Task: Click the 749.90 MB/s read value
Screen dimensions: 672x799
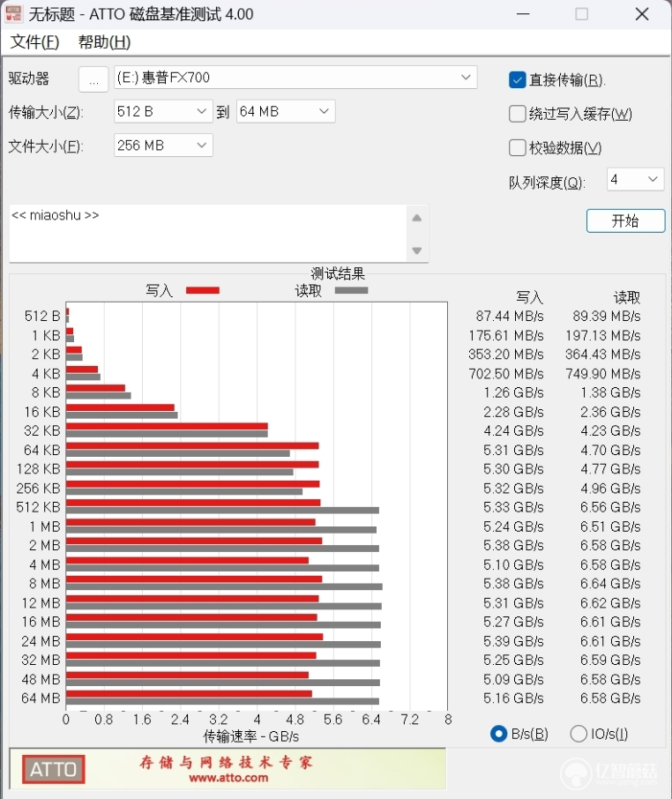Action: (602, 374)
